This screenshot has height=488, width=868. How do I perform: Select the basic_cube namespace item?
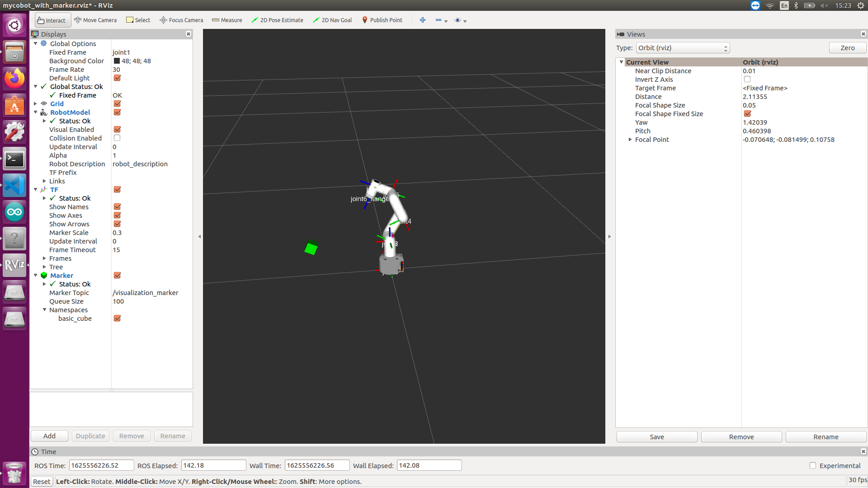[75, 319]
